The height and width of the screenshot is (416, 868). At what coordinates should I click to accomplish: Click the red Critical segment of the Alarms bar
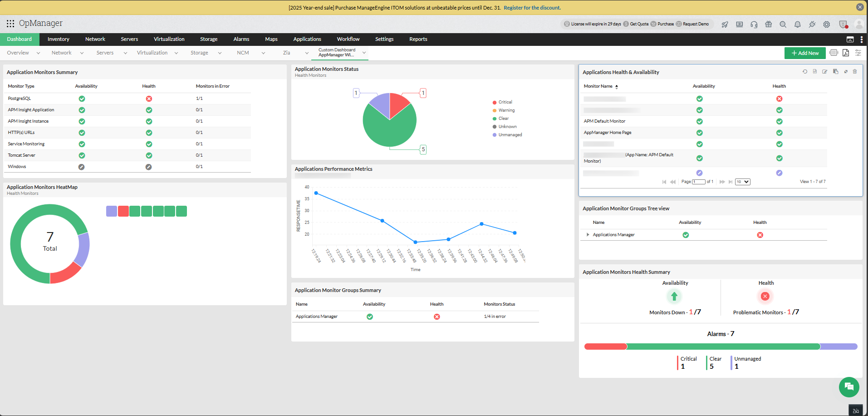[605, 346]
